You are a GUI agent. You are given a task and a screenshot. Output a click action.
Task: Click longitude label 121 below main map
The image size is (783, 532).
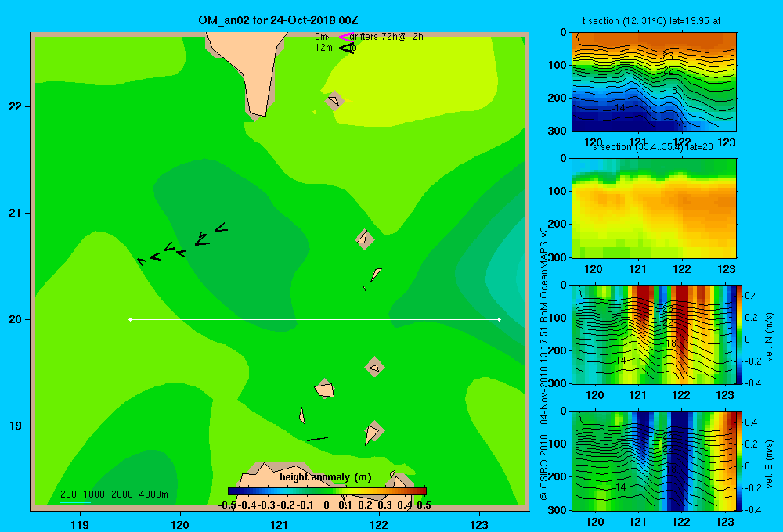[x=280, y=525]
